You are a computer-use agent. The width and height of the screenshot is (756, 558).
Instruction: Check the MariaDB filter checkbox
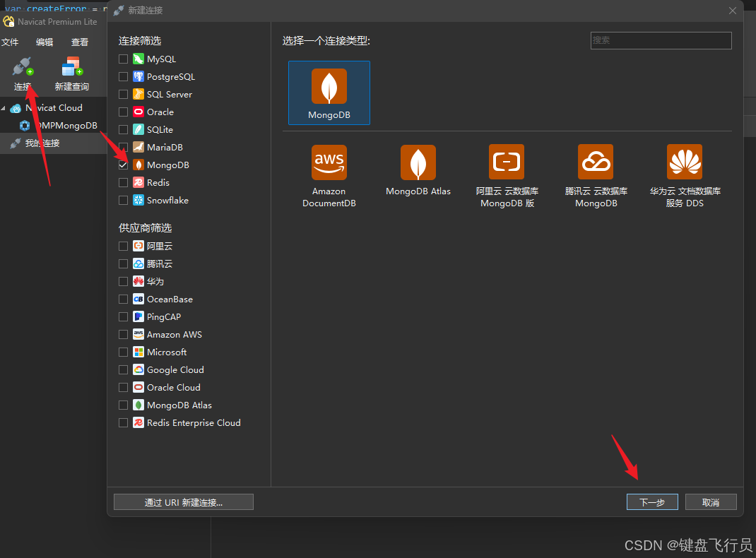[x=124, y=147]
